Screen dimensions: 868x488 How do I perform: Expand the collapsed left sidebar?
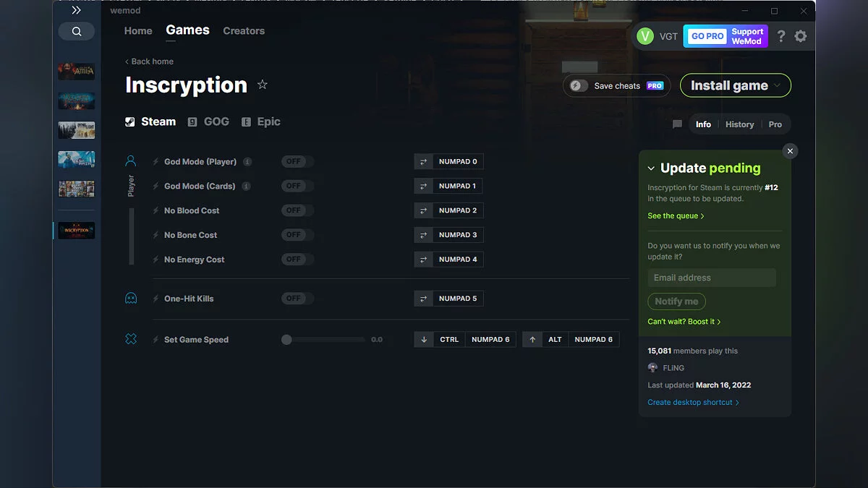[x=75, y=10]
